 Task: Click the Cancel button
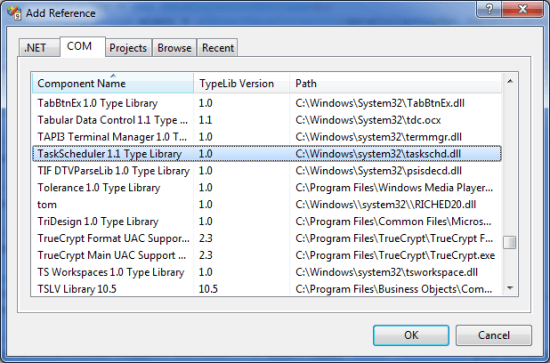tap(494, 335)
